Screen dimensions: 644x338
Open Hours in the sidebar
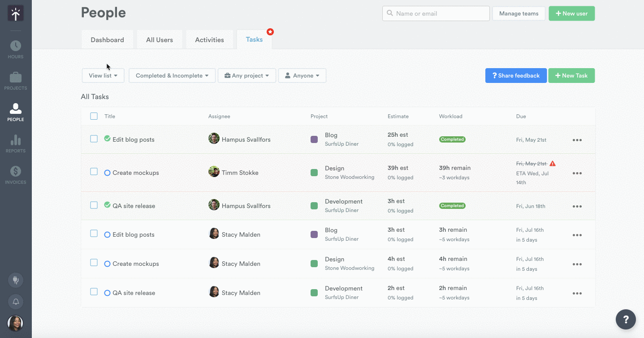[16, 49]
